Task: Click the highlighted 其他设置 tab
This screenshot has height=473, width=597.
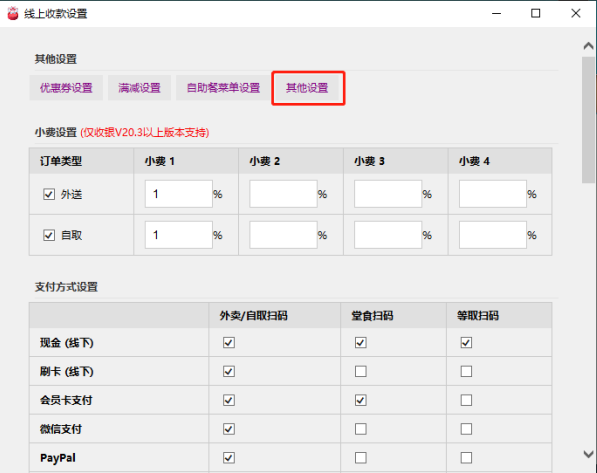Action: coord(307,88)
